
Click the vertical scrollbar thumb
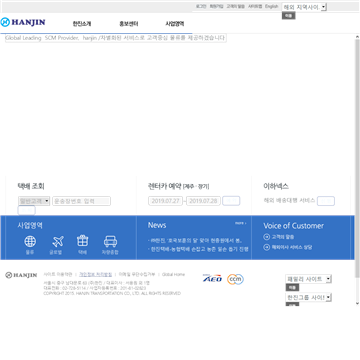[x=357, y=158]
